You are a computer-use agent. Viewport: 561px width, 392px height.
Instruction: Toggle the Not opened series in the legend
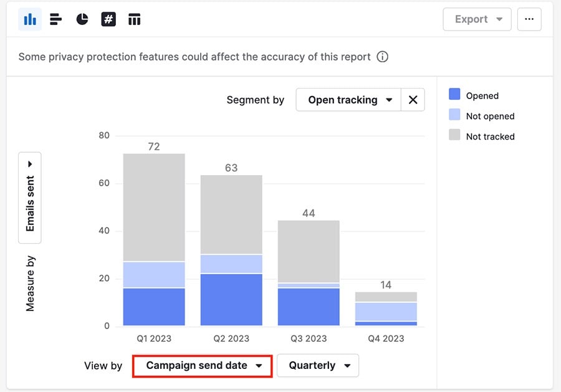pos(490,116)
